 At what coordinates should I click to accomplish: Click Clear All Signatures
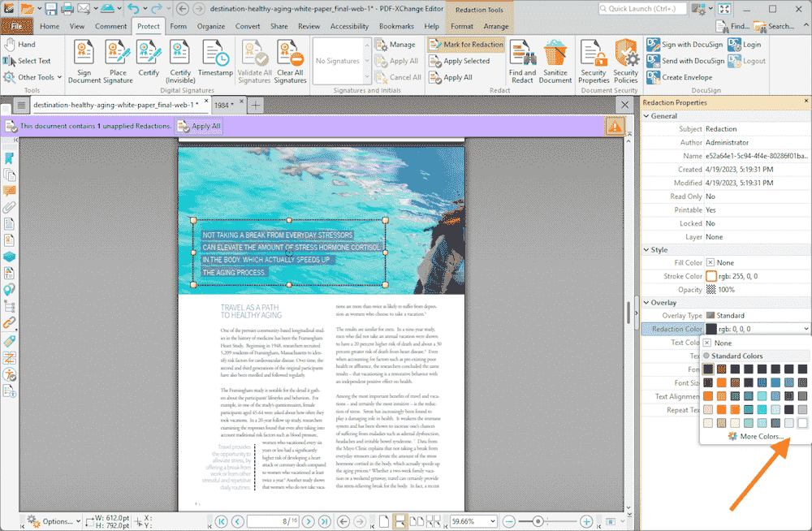tap(290, 58)
